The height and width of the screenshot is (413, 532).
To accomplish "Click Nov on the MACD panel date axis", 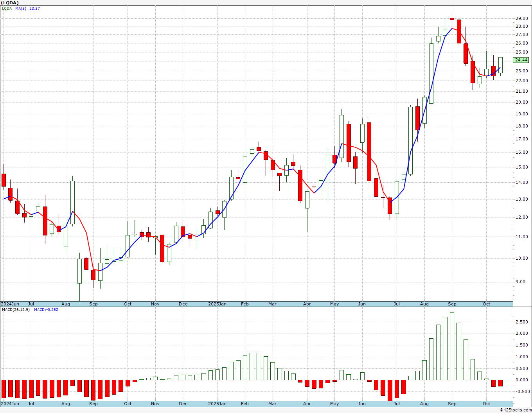I will [155, 404].
